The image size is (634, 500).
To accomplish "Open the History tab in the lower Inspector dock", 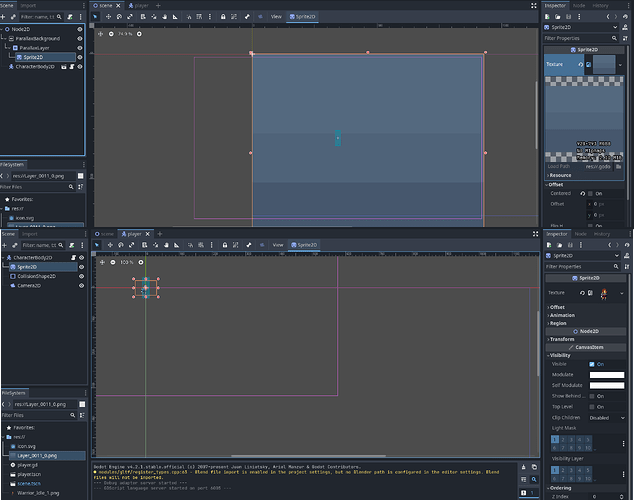I will (x=602, y=234).
